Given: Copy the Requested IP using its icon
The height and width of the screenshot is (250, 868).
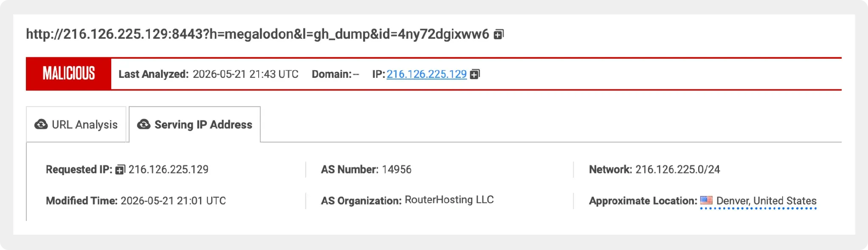Looking at the screenshot, I should click(120, 170).
